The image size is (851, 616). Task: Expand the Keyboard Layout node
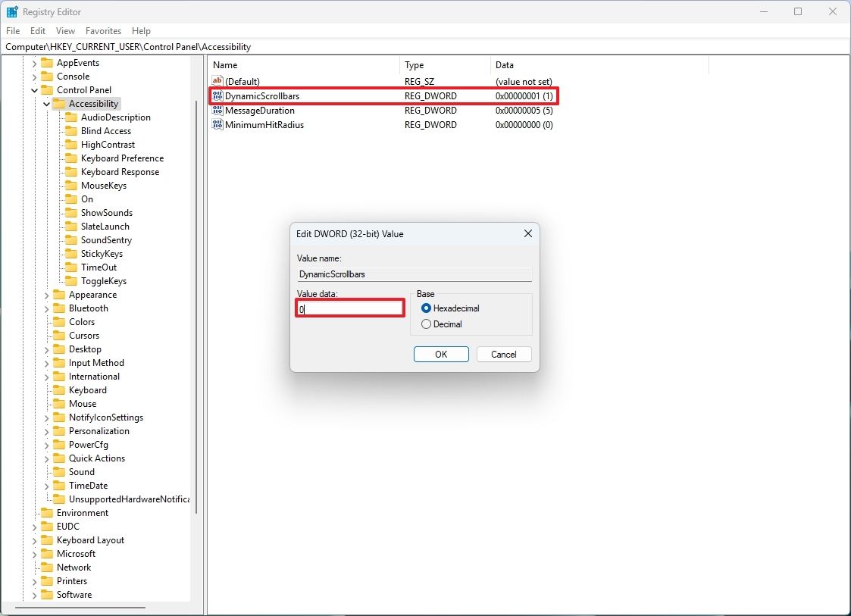pyautogui.click(x=33, y=539)
